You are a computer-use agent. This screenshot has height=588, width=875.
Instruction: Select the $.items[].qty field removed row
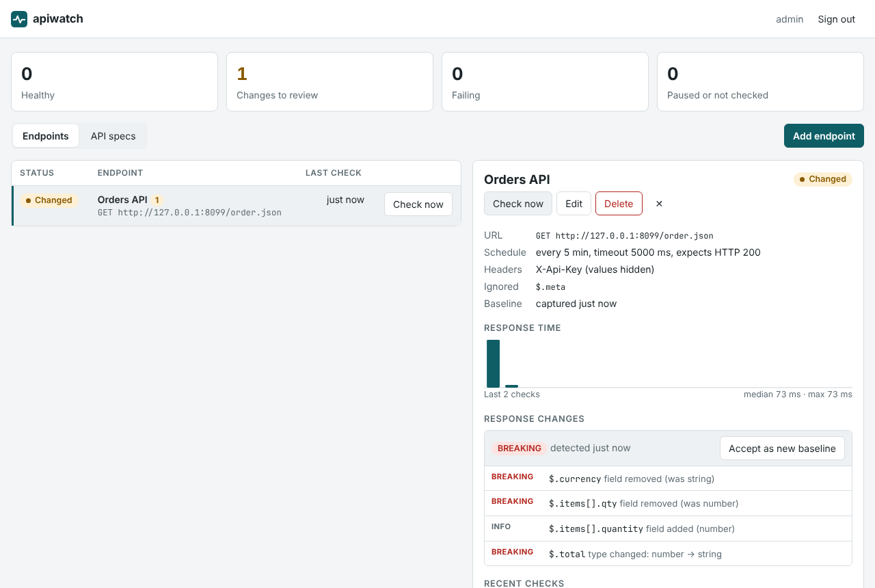click(x=668, y=503)
